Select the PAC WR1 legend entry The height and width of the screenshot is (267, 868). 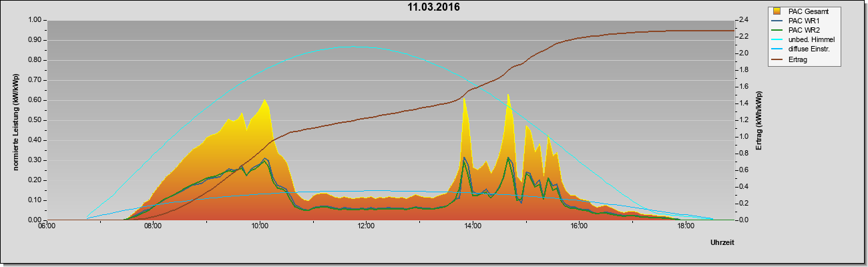click(806, 21)
